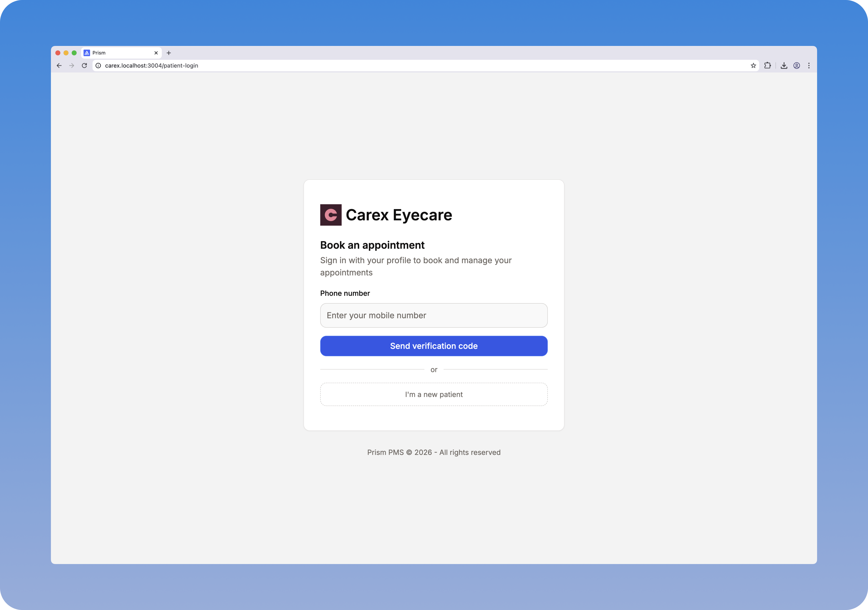Click the Phone number label

pyautogui.click(x=344, y=293)
